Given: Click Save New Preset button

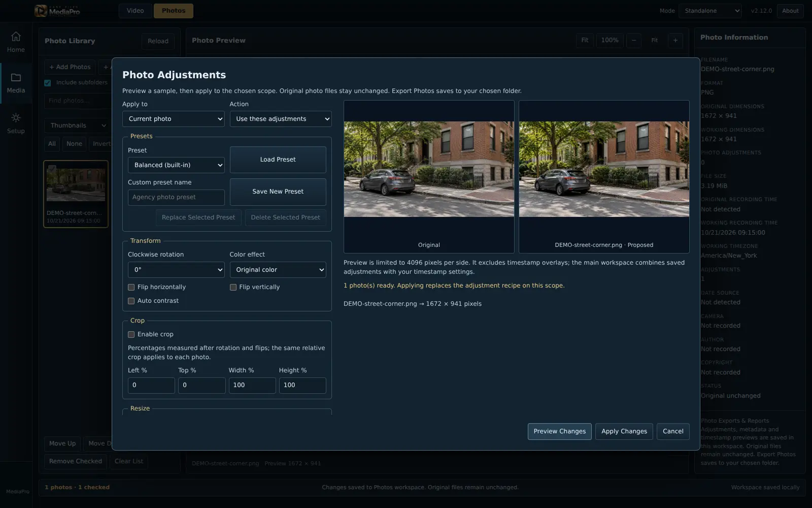Looking at the screenshot, I should 278,192.
